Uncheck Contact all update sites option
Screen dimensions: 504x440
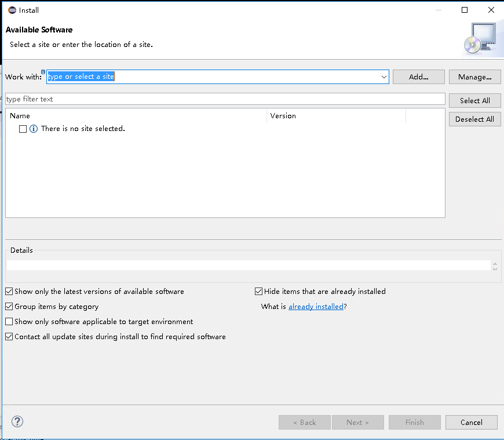tap(9, 337)
